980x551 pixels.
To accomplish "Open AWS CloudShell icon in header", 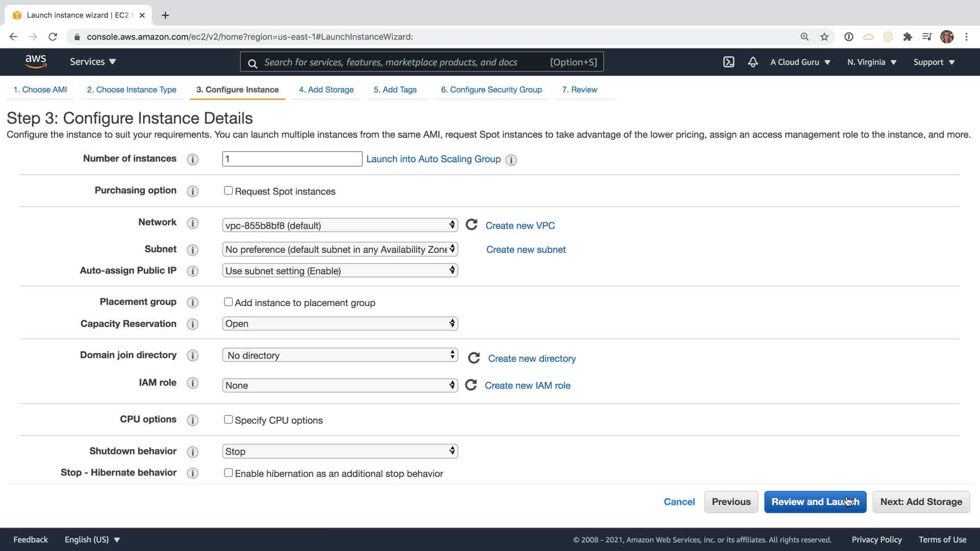I will 728,62.
